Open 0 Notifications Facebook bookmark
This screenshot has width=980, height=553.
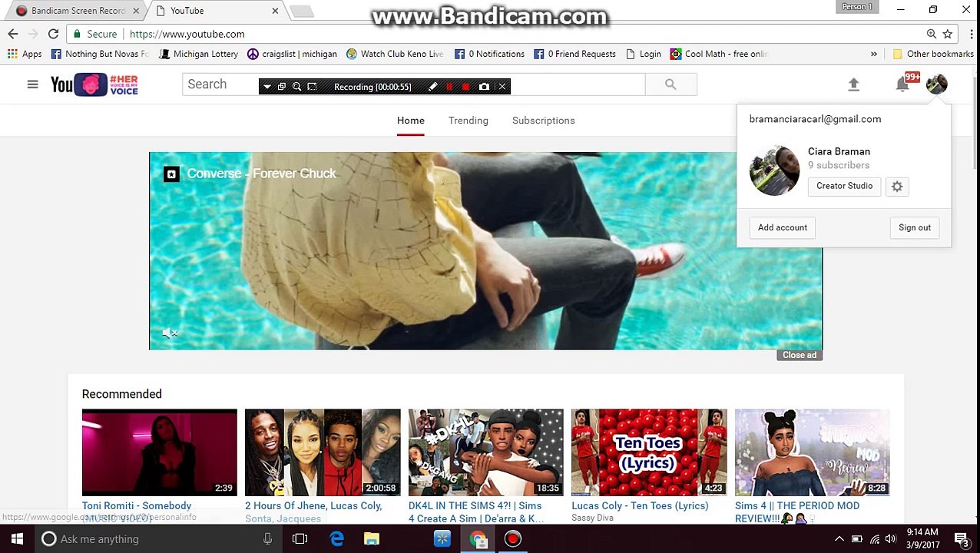coord(489,54)
